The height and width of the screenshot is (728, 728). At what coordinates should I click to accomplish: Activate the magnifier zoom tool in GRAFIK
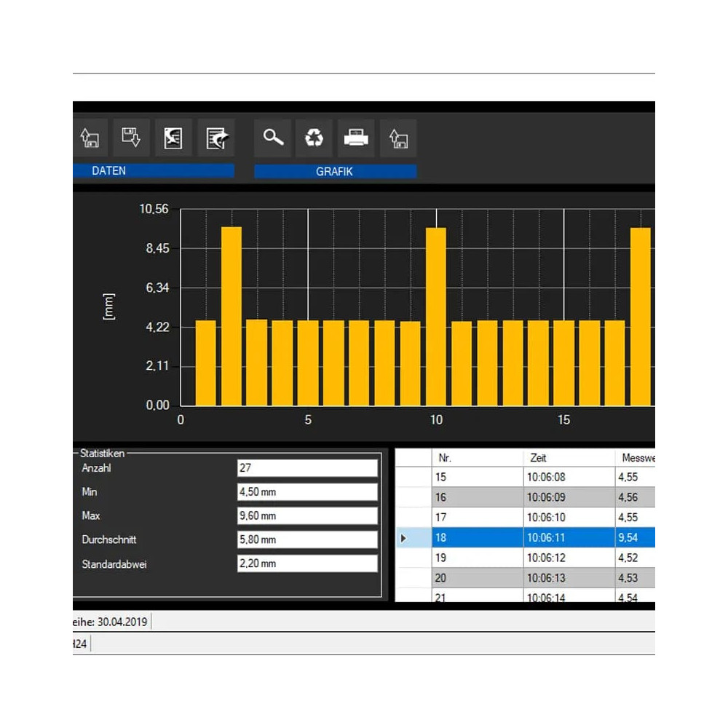point(273,138)
